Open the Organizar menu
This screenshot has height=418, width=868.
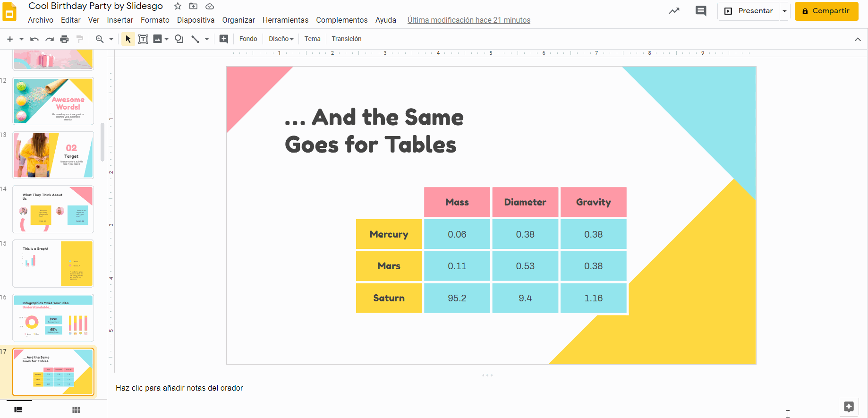click(x=238, y=20)
